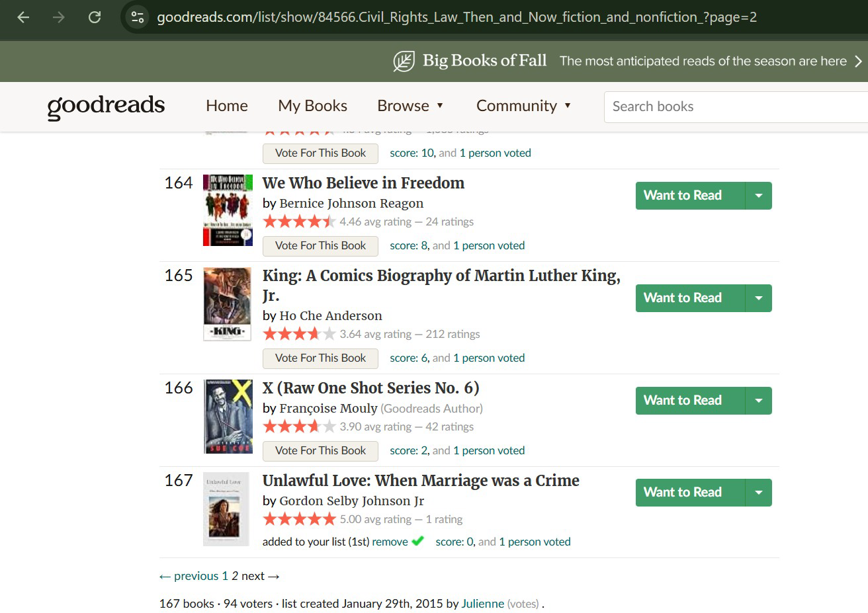Click star rating of X Raw One Shot
Viewport: 868px width, 613px height.
coord(299,427)
